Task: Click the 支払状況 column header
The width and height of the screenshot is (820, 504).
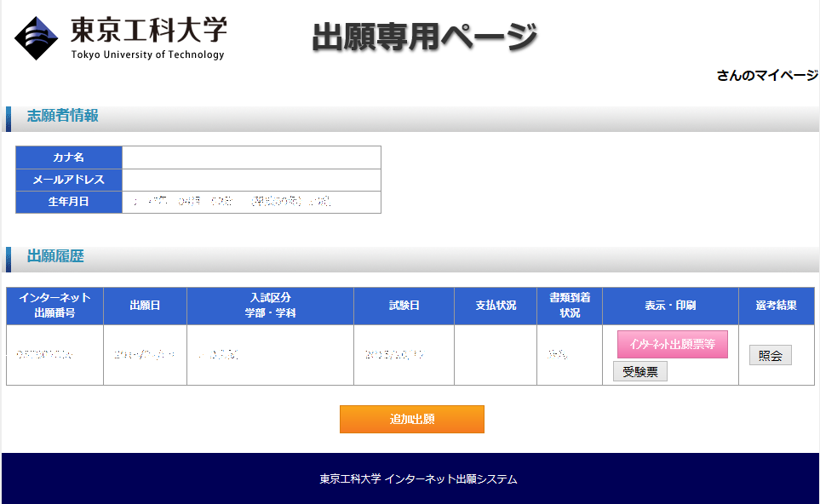Action: pyautogui.click(x=496, y=306)
